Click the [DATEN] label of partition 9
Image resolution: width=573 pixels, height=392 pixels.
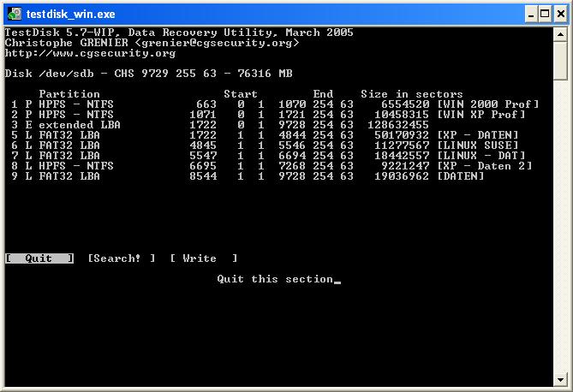click(461, 176)
